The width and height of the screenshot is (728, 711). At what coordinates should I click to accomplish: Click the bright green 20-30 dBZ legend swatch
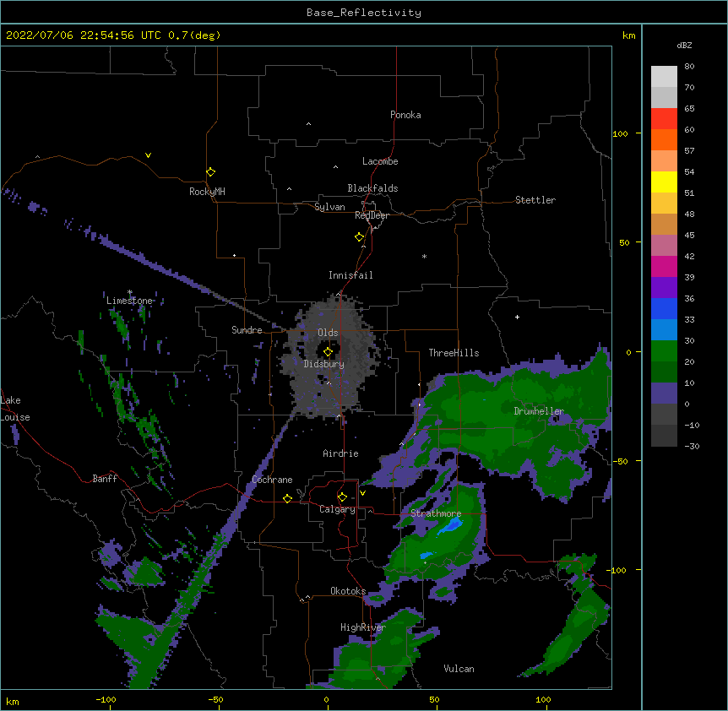point(664,351)
